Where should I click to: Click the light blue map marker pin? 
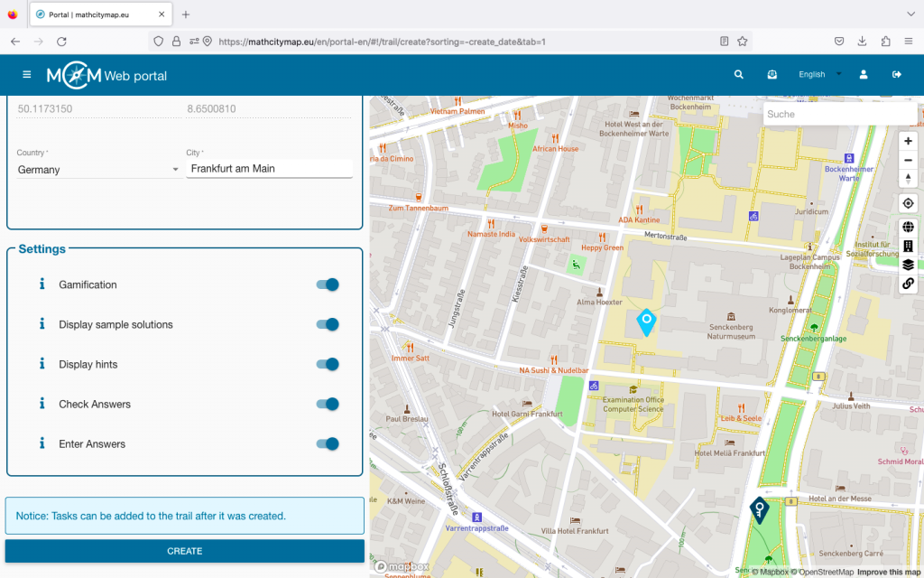(x=646, y=321)
